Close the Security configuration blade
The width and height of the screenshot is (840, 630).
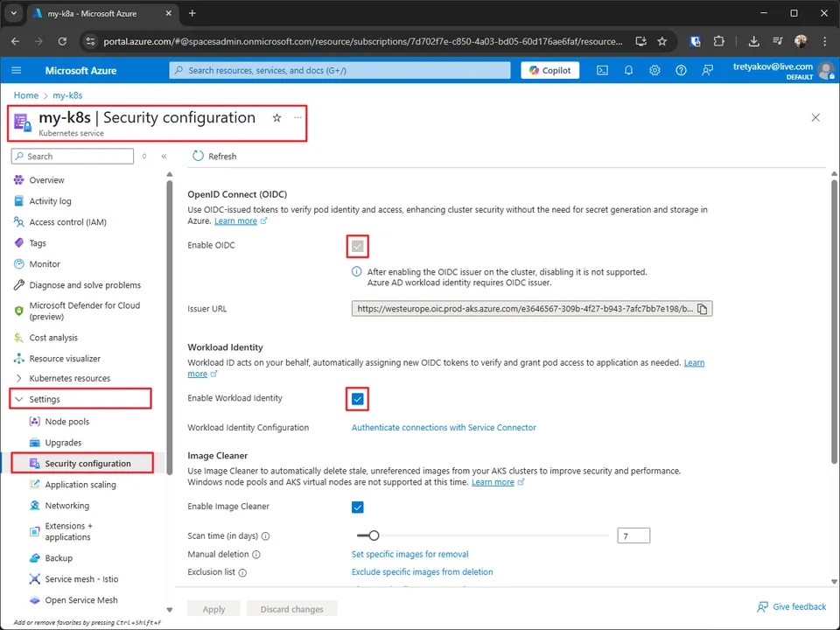(x=815, y=117)
